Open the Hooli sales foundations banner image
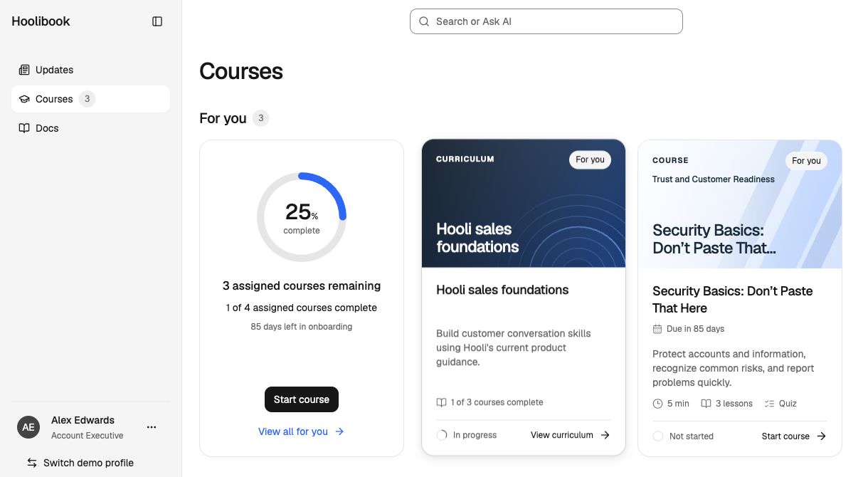868x477 pixels. pos(524,204)
